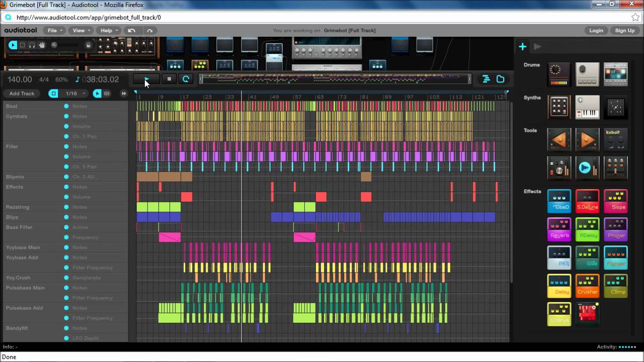Open the Help menu
The height and width of the screenshot is (362, 644).
pos(109,31)
